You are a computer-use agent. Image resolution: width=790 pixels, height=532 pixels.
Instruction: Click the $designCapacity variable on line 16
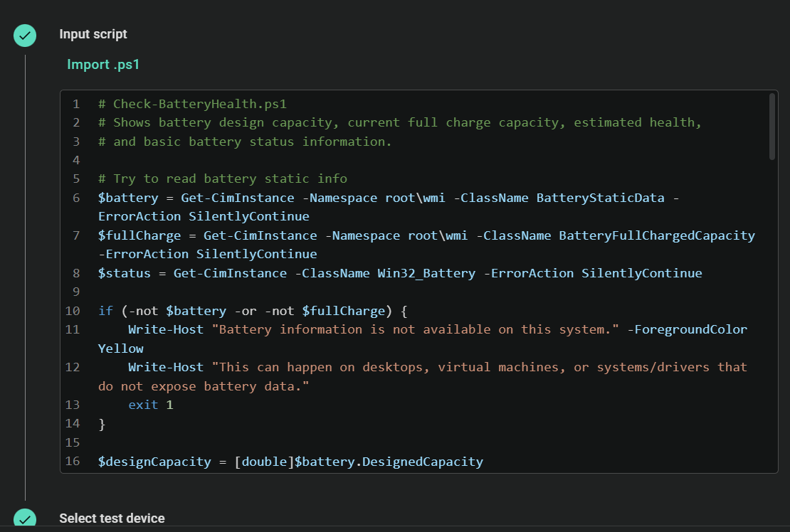(154, 462)
